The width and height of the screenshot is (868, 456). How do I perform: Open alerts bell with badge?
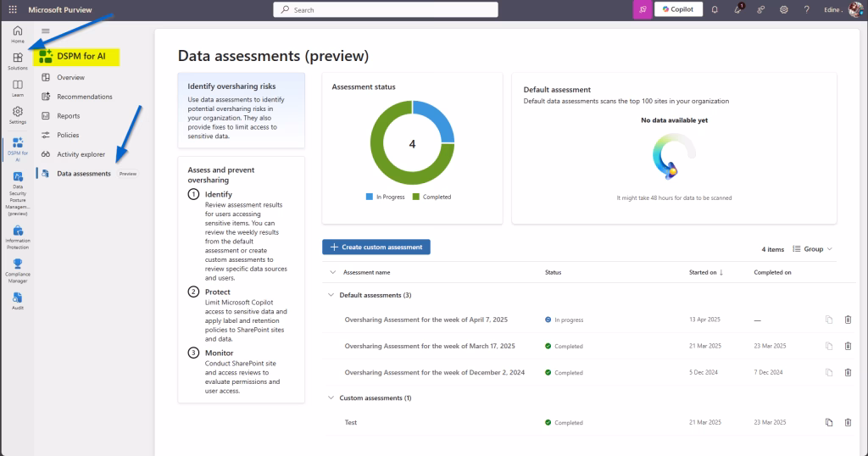pos(738,9)
